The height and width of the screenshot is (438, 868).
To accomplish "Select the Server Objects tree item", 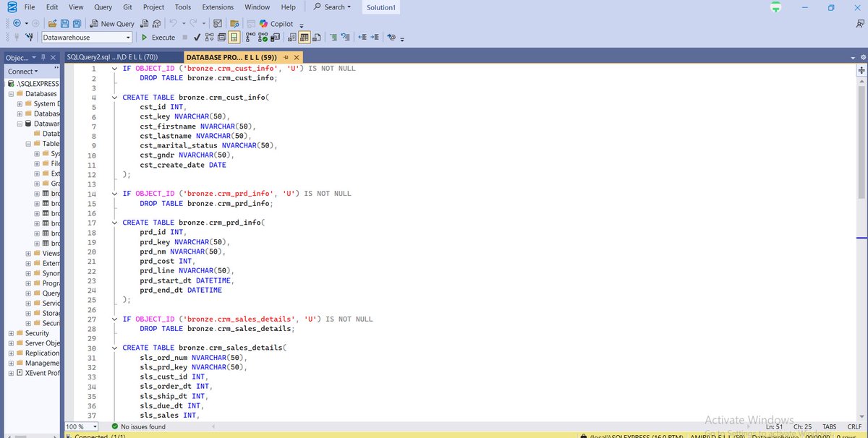I will coord(38,343).
